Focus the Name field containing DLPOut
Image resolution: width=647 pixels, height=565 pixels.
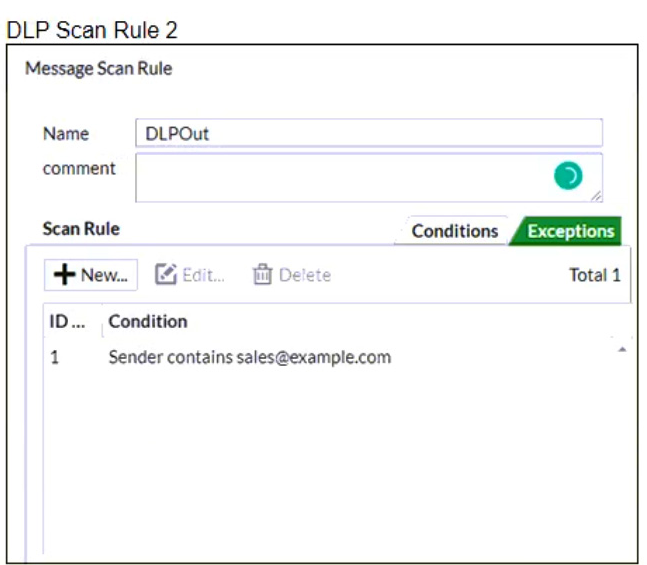368,134
